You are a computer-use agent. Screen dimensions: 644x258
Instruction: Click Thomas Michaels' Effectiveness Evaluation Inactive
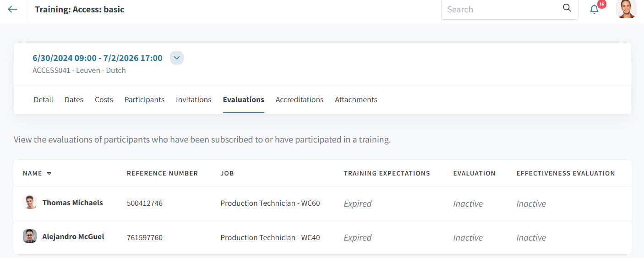(x=531, y=203)
